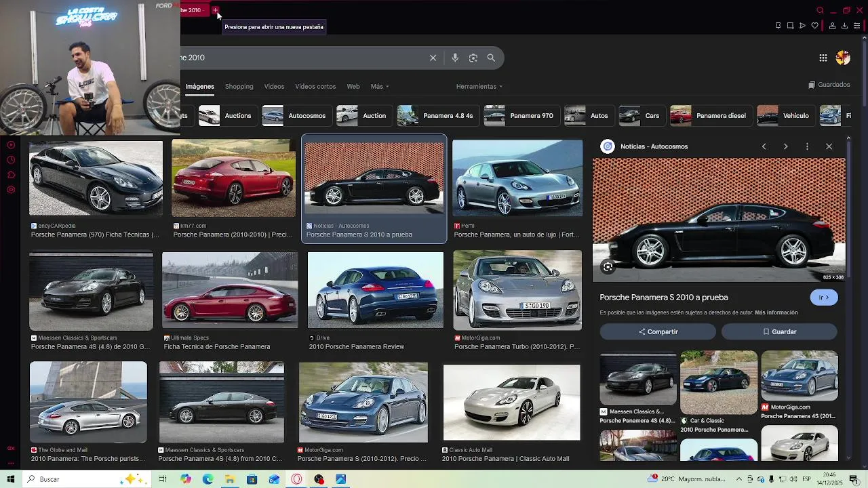Screen dimensions: 868x488
Task: Take a snapshot with the browser capture icon
Action: pos(790,26)
